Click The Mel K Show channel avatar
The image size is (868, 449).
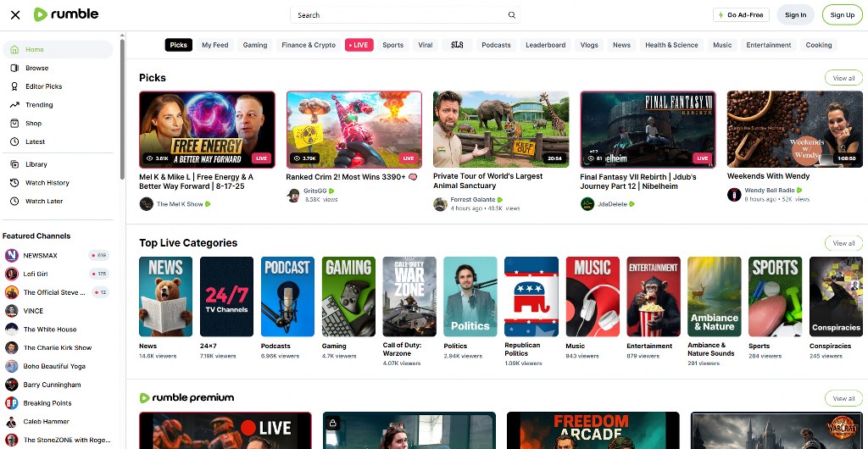tap(146, 204)
